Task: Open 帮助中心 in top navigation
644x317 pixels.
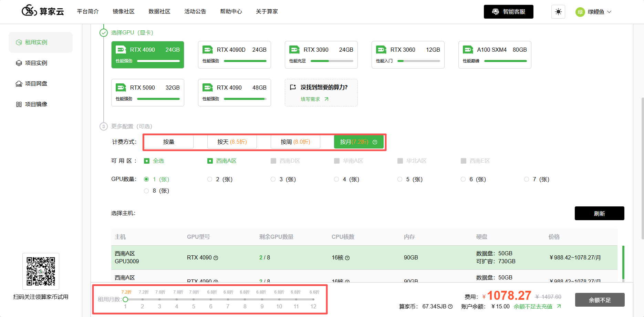Action: pos(231,12)
